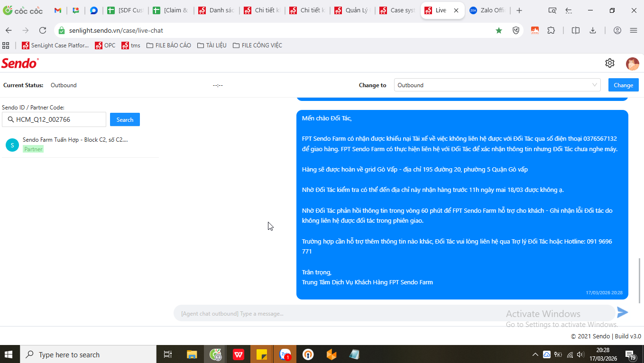Click the green Partner tag
This screenshot has width=644, height=363.
coord(33,149)
